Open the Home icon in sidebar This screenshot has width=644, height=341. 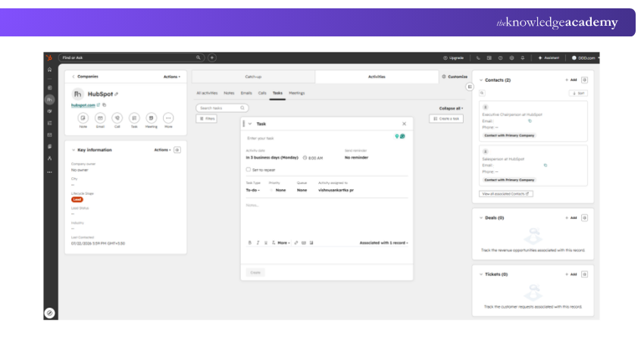tap(50, 70)
